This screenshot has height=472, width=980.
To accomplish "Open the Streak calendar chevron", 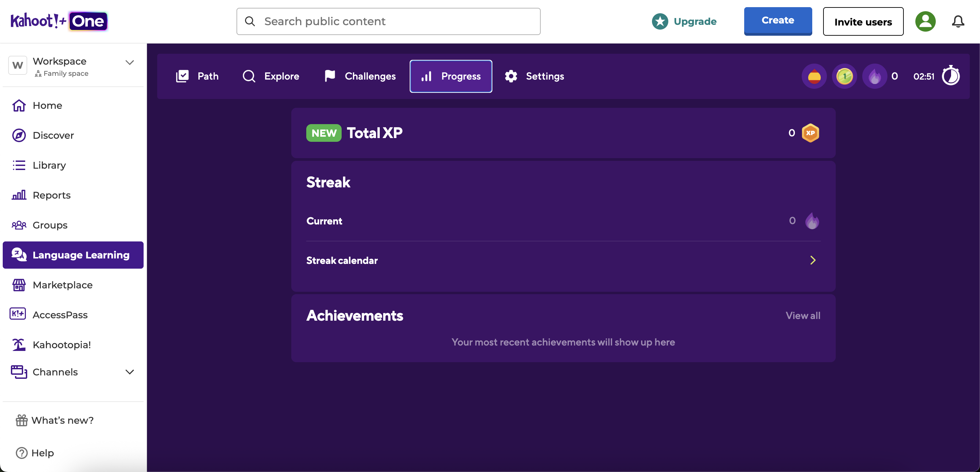I will tap(813, 260).
